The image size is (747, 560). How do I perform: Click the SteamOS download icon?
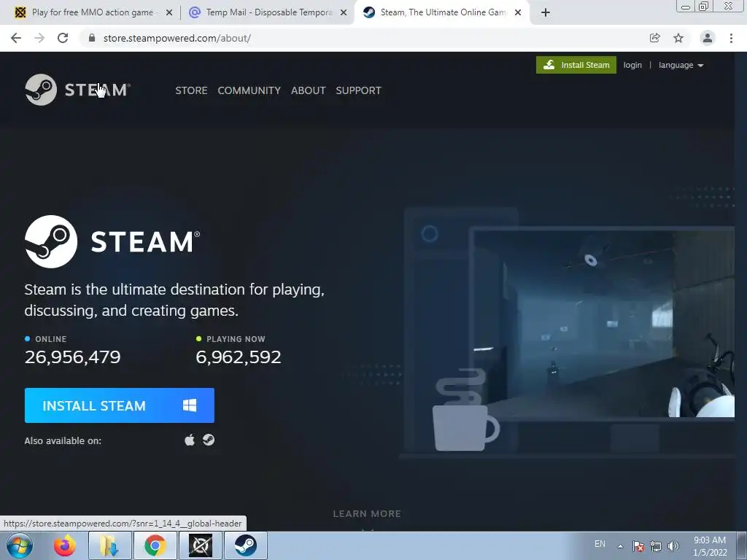point(209,440)
